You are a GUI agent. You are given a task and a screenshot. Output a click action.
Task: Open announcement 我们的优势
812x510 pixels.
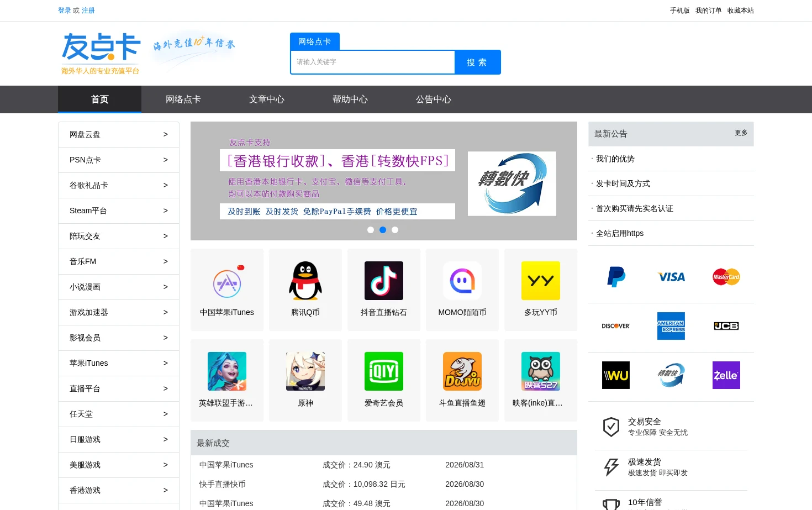point(615,159)
